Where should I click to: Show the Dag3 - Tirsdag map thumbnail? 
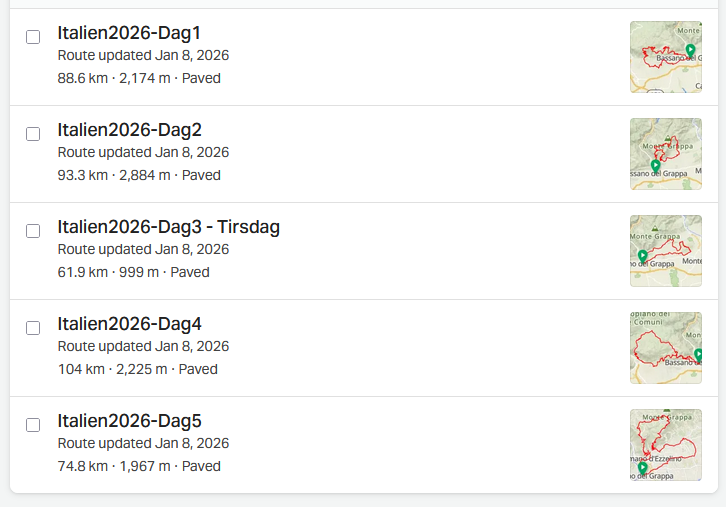[x=665, y=251]
